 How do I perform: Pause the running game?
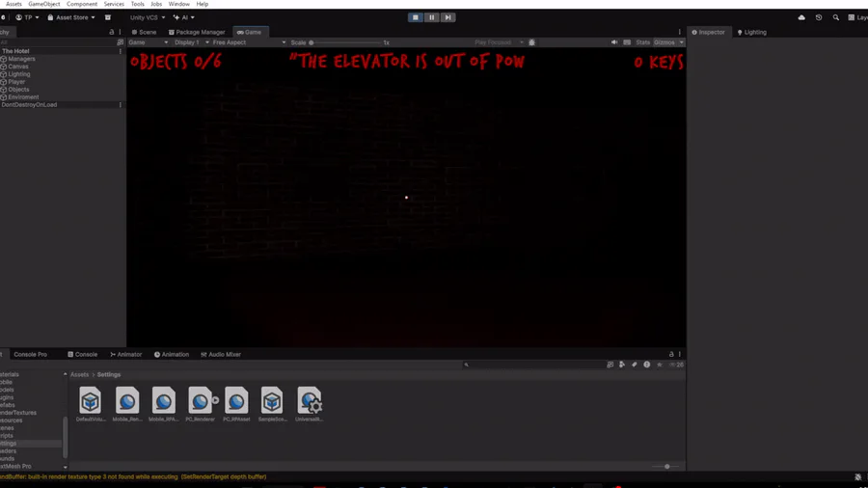(432, 17)
